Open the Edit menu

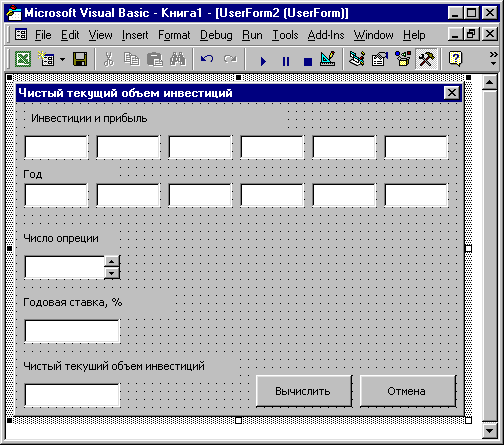click(70, 35)
